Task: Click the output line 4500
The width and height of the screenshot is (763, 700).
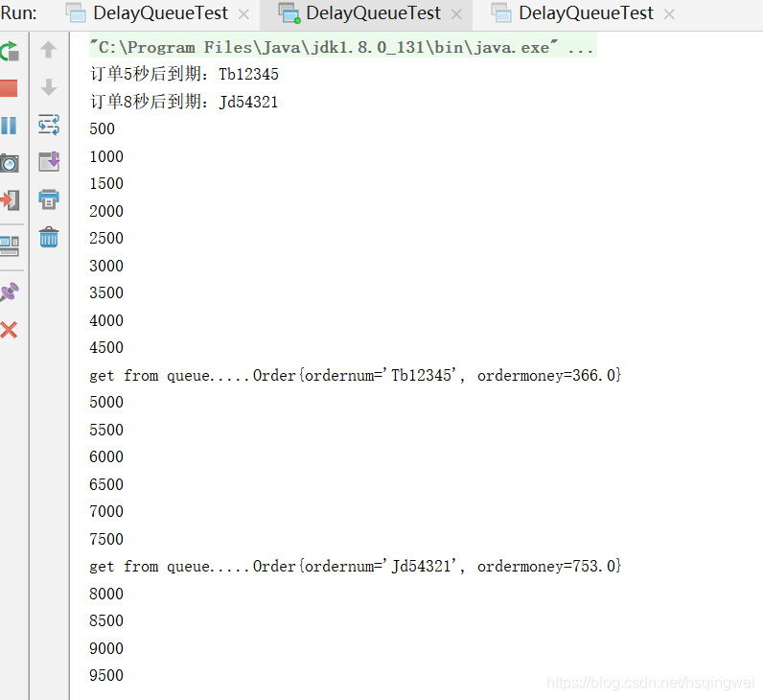Action: [106, 347]
